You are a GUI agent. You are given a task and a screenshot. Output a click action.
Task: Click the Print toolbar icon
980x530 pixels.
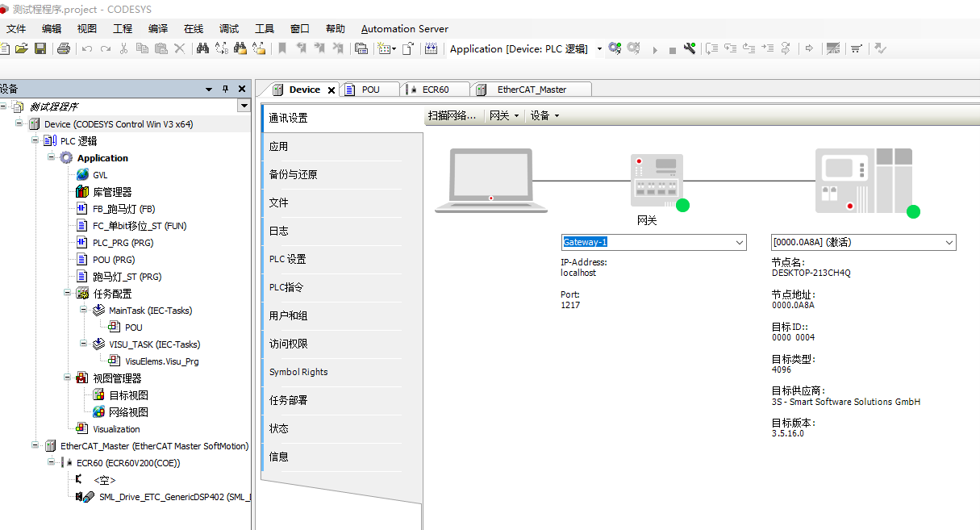coord(64,48)
